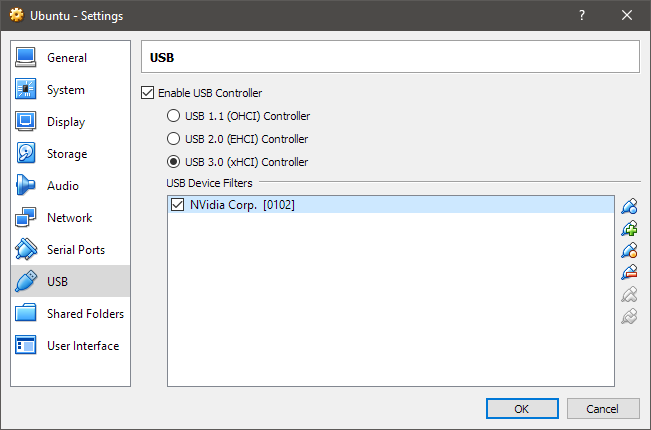
Task: Select USB 1.1 (OHCI) Controller option
Action: 174,116
